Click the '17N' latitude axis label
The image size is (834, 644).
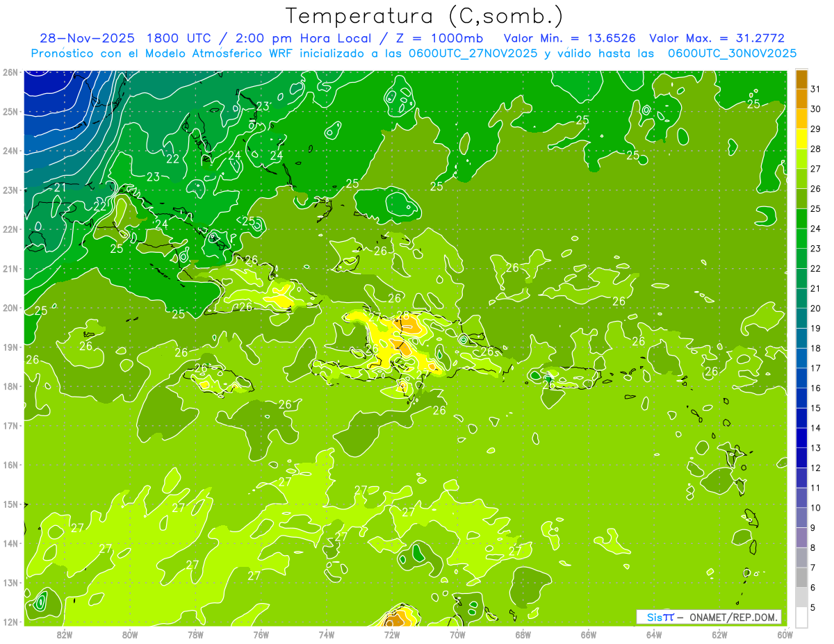click(10, 425)
